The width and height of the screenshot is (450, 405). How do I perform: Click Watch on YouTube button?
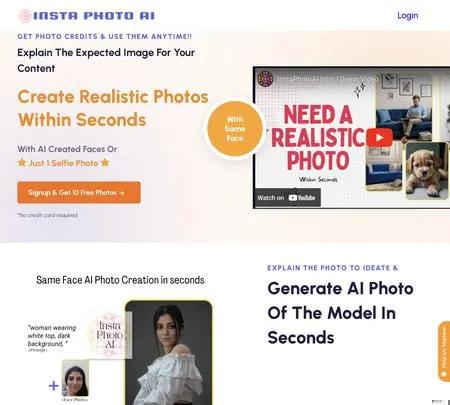pos(287,198)
